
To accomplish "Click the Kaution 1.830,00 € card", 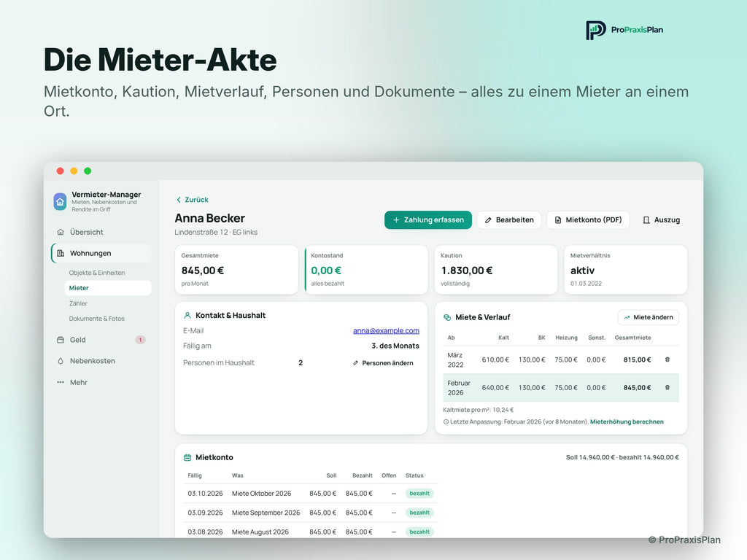I will [496, 270].
